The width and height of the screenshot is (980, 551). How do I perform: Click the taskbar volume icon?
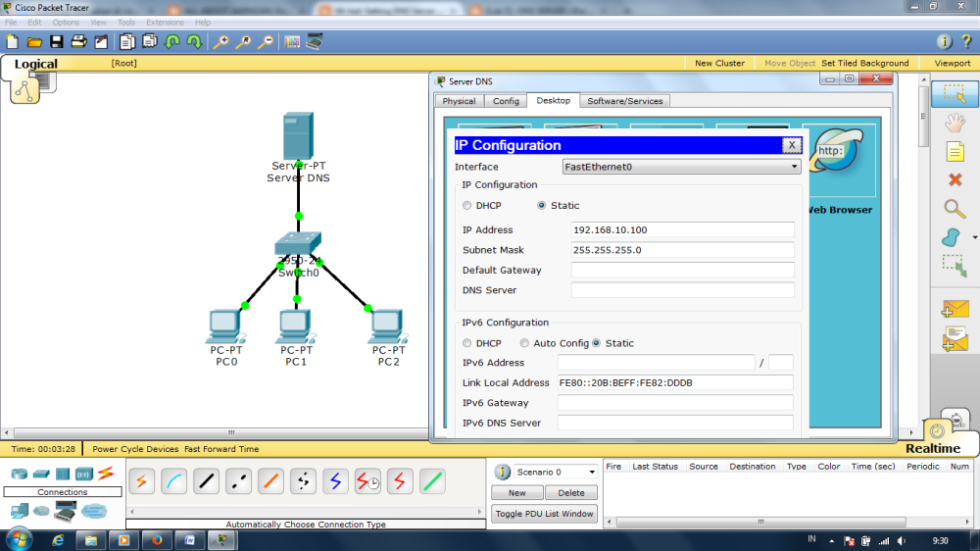(902, 541)
